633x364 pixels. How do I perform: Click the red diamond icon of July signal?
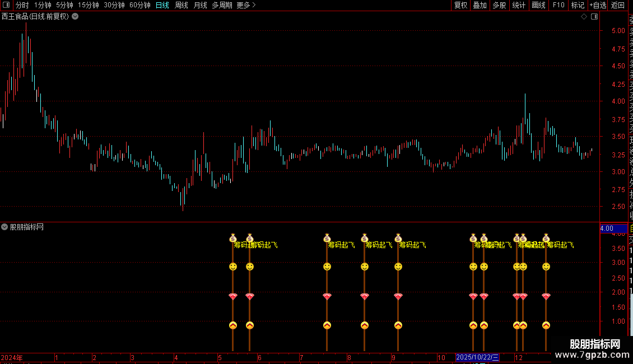coord(327,297)
